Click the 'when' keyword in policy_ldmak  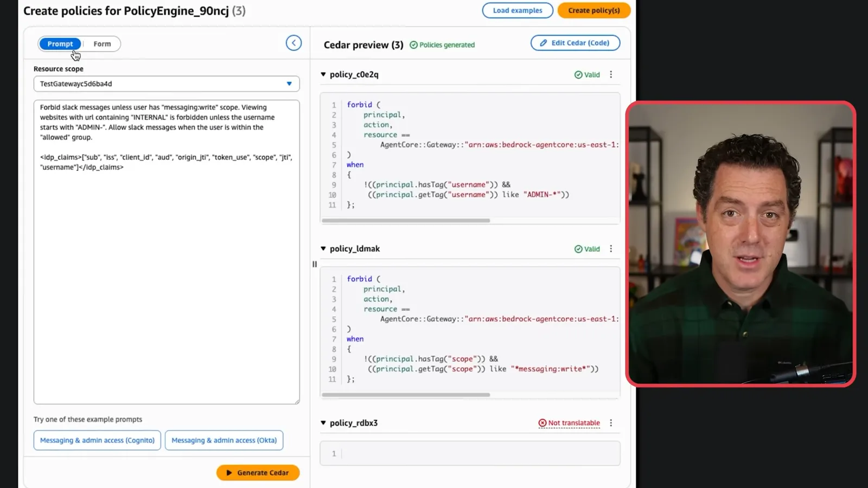pos(355,339)
